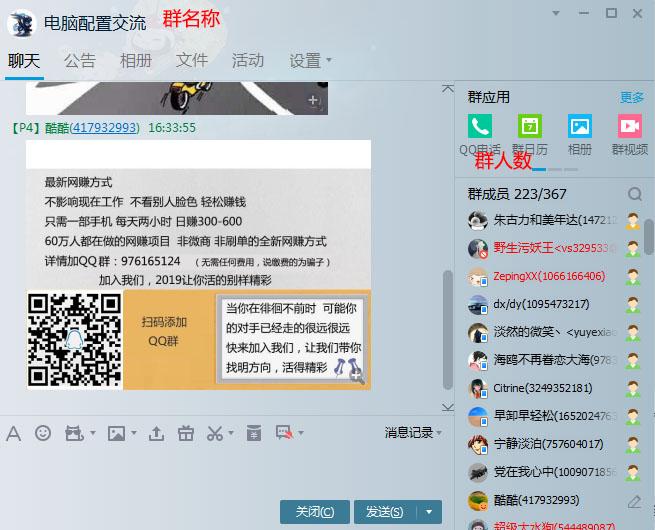The height and width of the screenshot is (530, 655).
Task: Open the send options arrow next to 发送
Action: (x=429, y=512)
